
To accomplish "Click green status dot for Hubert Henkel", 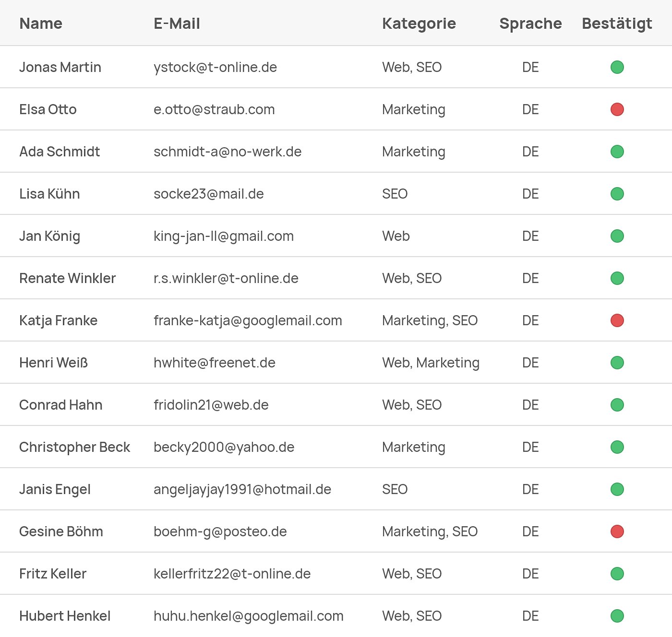I will [x=617, y=616].
